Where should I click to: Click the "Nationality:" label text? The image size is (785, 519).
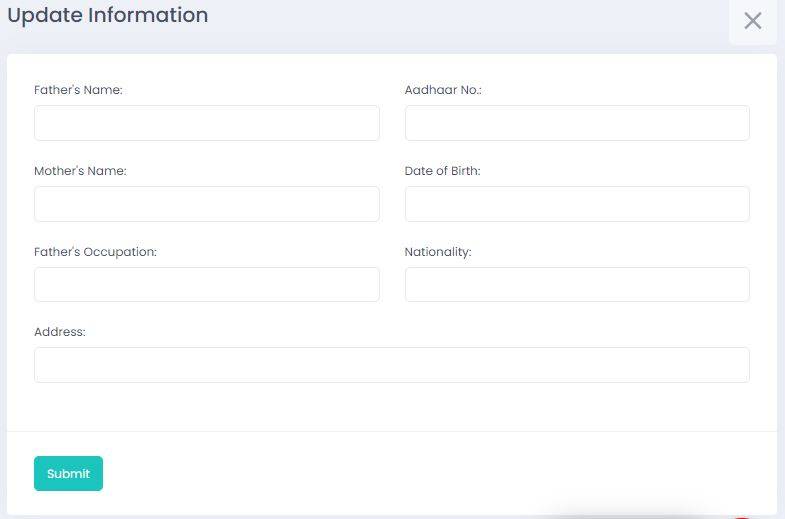tap(437, 252)
